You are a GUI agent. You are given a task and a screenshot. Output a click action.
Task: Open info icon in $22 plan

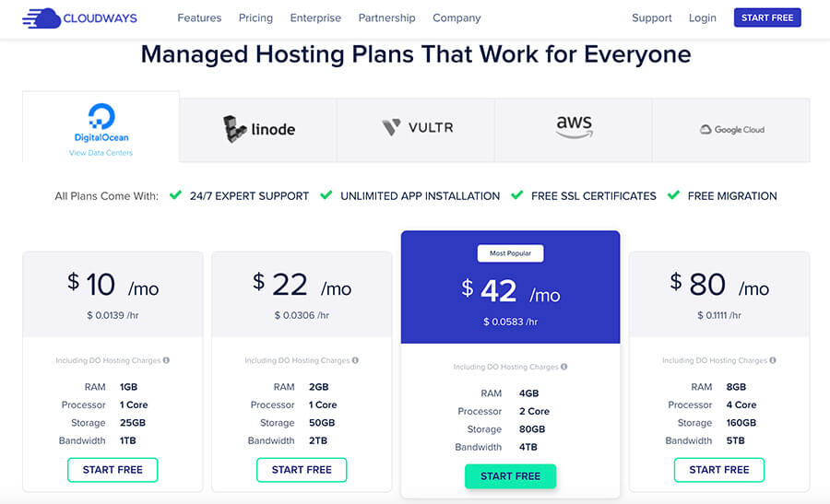click(x=355, y=360)
